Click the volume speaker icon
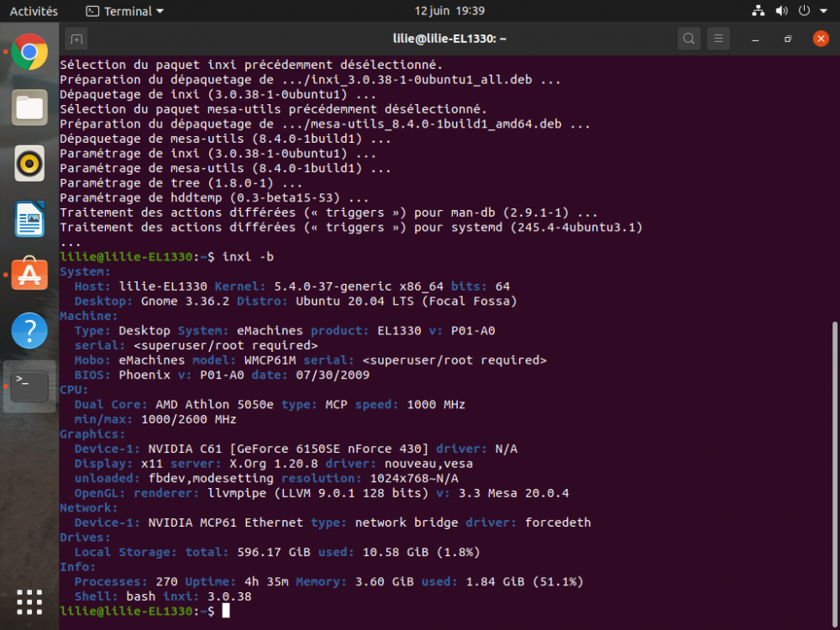The image size is (840, 630). point(782,12)
